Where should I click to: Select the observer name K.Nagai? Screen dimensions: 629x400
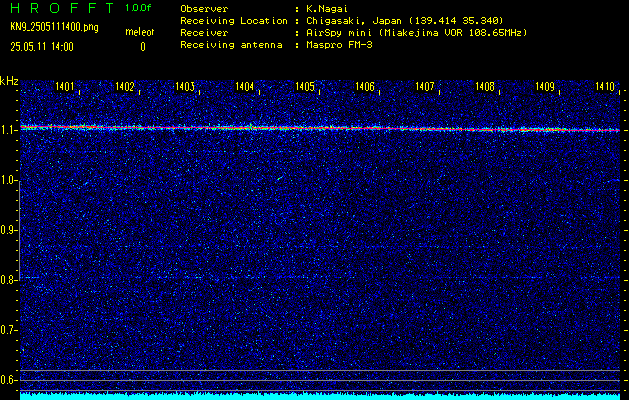click(x=327, y=9)
